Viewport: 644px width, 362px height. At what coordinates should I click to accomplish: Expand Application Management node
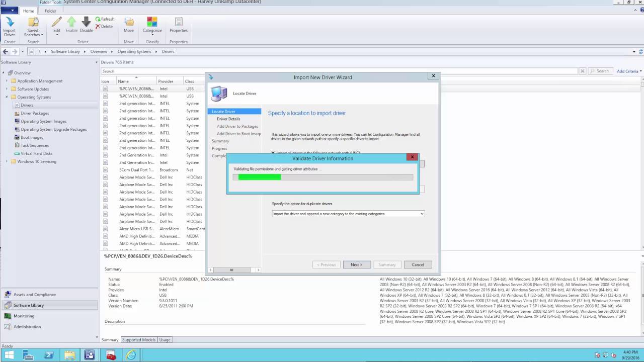(x=7, y=81)
